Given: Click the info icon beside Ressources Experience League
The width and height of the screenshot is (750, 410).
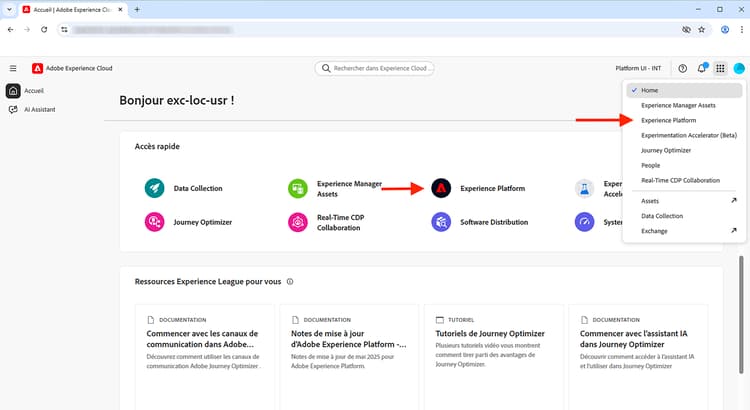Looking at the screenshot, I should (x=290, y=281).
